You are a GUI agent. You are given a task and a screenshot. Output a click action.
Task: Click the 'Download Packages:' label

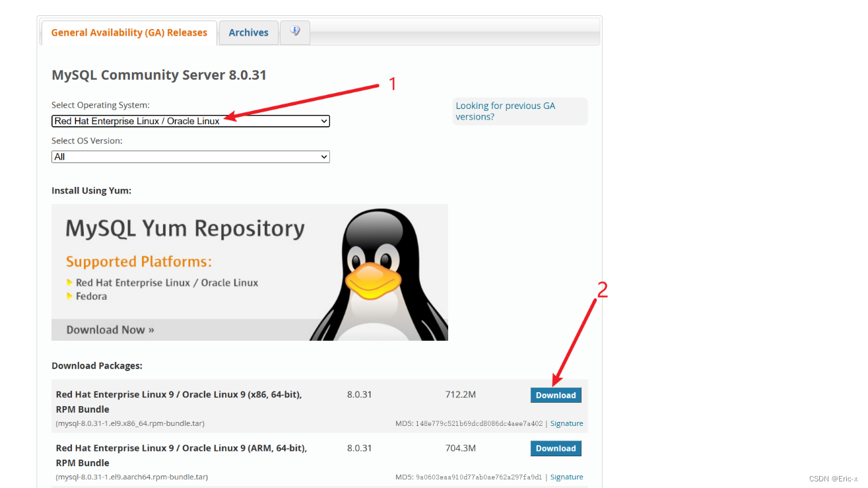click(x=97, y=365)
